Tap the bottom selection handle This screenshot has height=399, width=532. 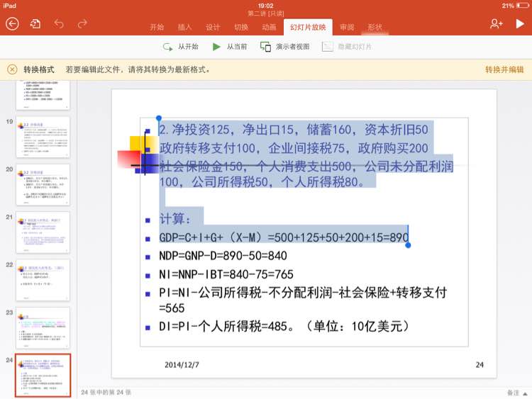pyautogui.click(x=408, y=245)
